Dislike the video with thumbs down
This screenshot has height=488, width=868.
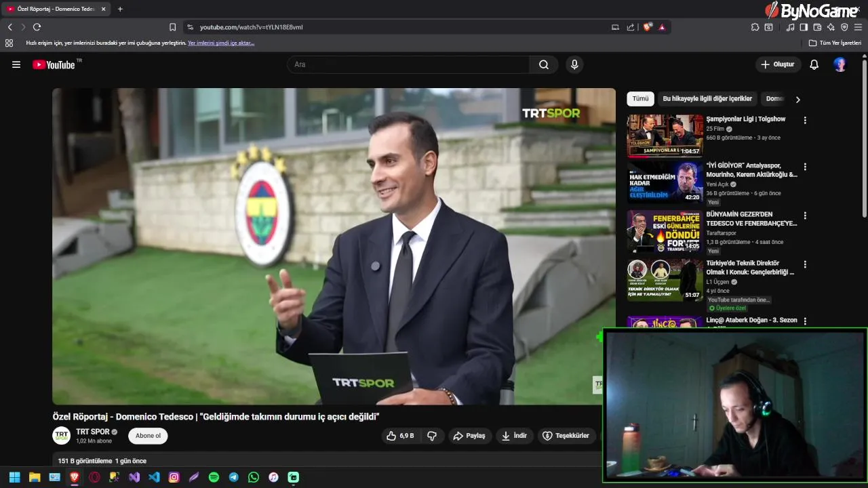coord(432,436)
